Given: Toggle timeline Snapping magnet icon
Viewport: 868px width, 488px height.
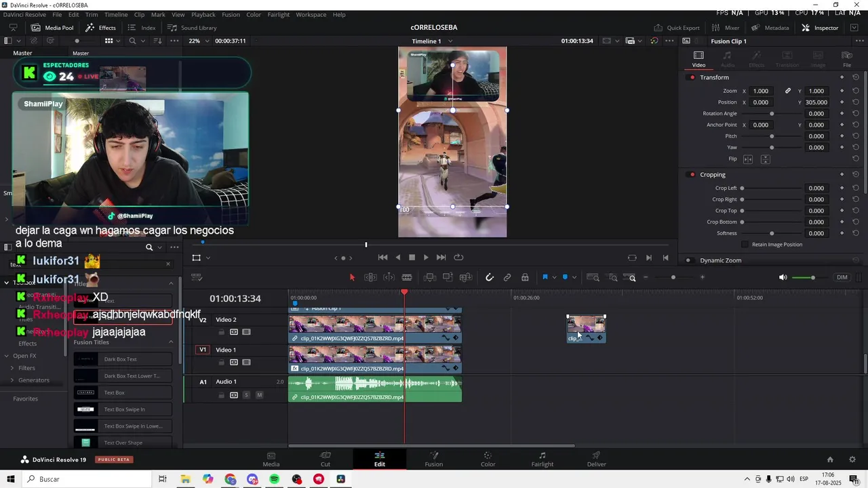Looking at the screenshot, I should (490, 277).
